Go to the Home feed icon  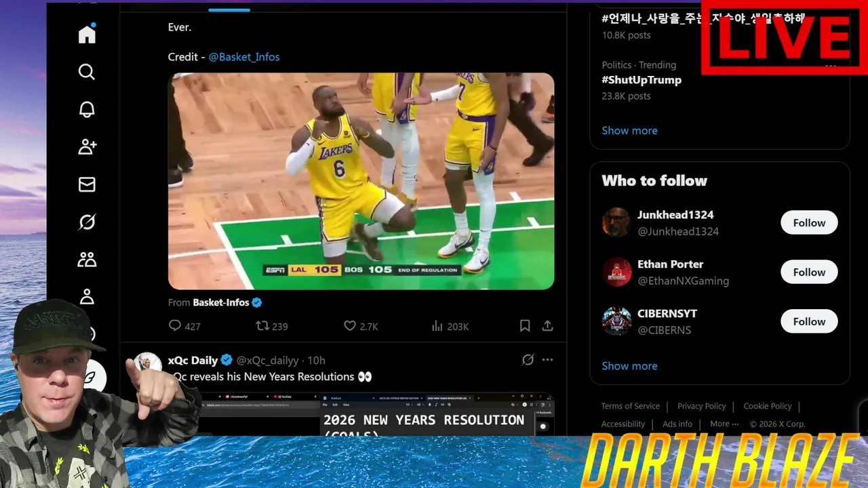87,33
